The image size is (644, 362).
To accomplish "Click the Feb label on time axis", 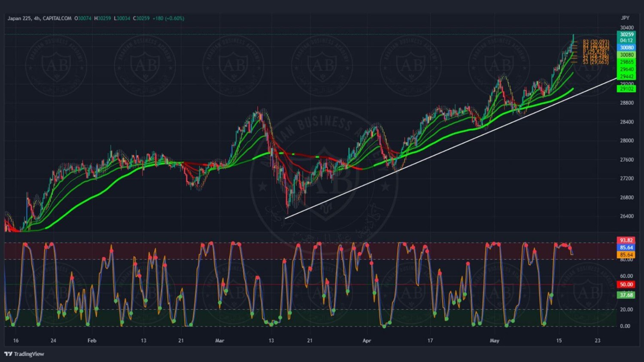I will click(x=92, y=341).
